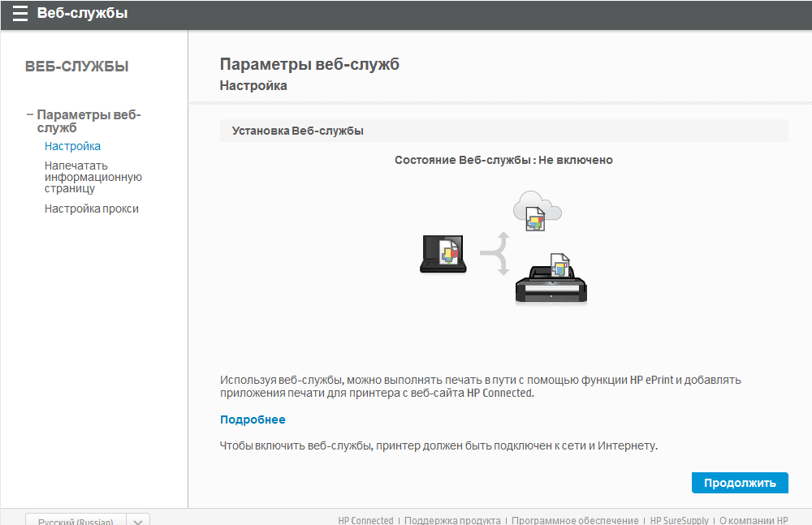The image size is (812, 525).
Task: Open О компании HP footer link
Action: coord(754,520)
